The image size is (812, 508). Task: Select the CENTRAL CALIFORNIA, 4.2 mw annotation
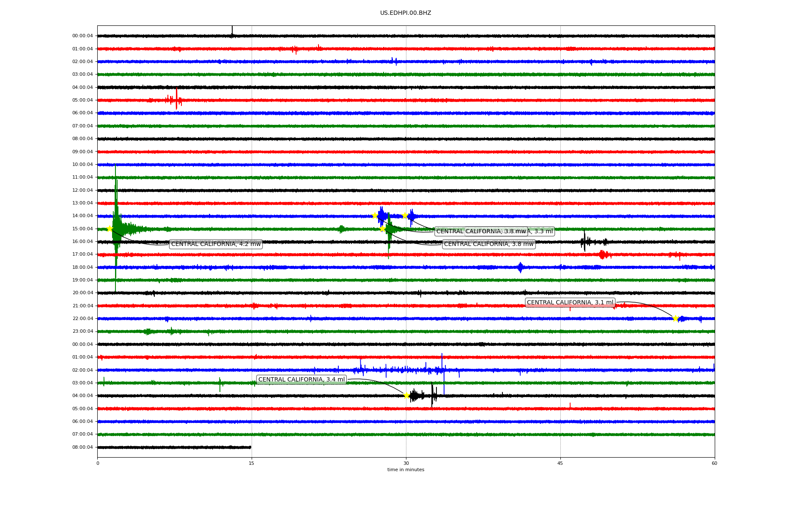click(216, 244)
